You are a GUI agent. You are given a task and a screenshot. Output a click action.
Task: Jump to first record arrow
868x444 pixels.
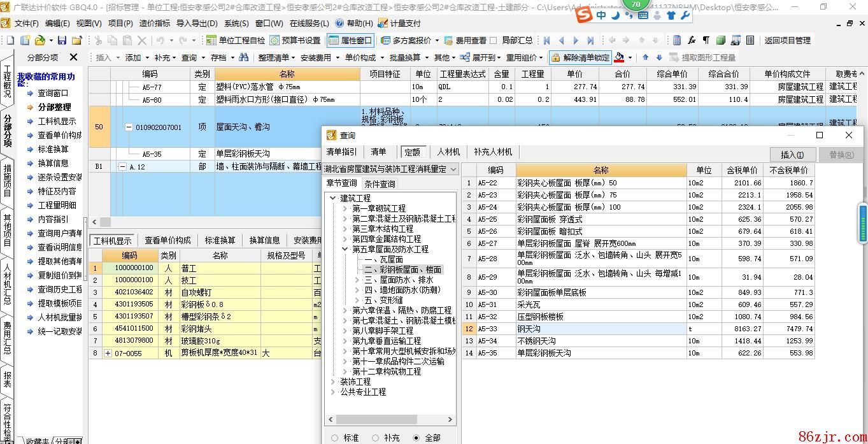pyautogui.click(x=547, y=40)
